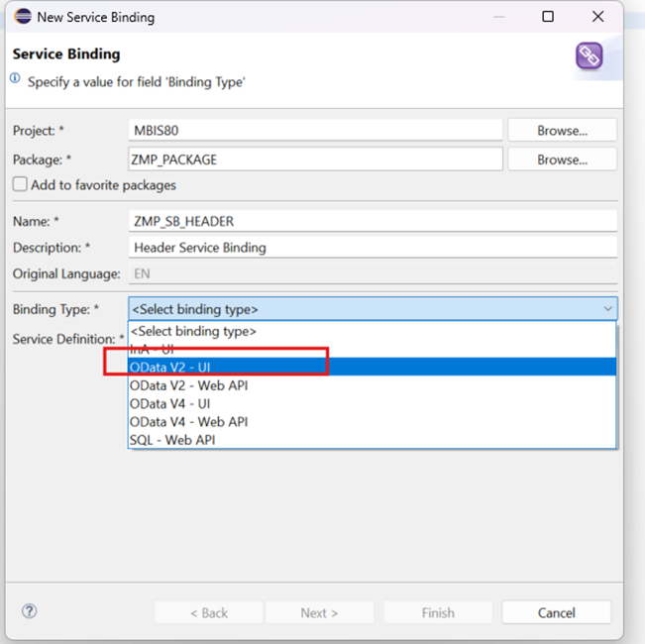Choose SQL - Web API binding type
Screen dimensions: 645x644
coord(172,440)
